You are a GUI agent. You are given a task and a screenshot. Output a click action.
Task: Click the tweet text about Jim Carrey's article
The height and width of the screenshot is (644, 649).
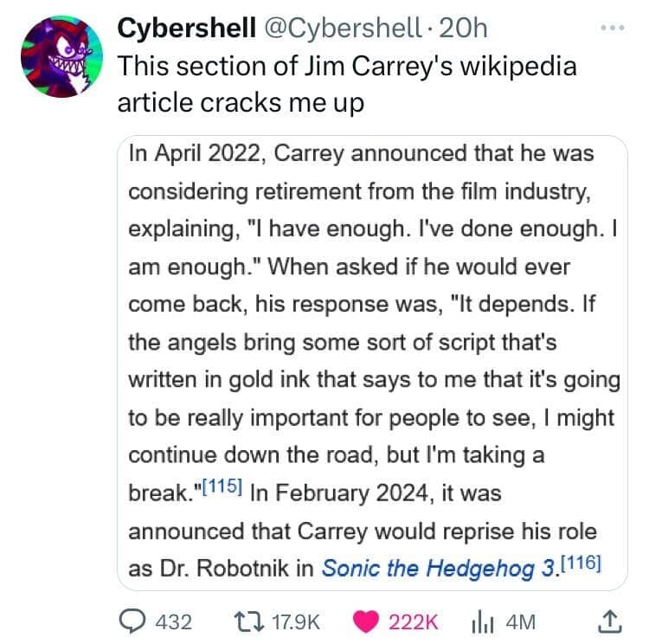[x=346, y=83]
